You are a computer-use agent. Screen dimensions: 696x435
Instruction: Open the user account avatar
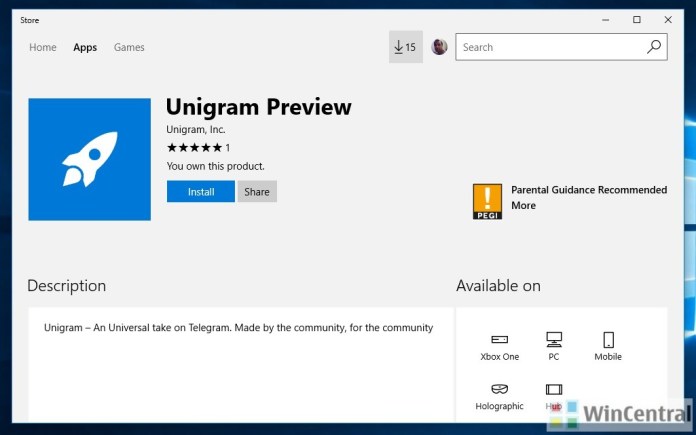[x=439, y=47]
